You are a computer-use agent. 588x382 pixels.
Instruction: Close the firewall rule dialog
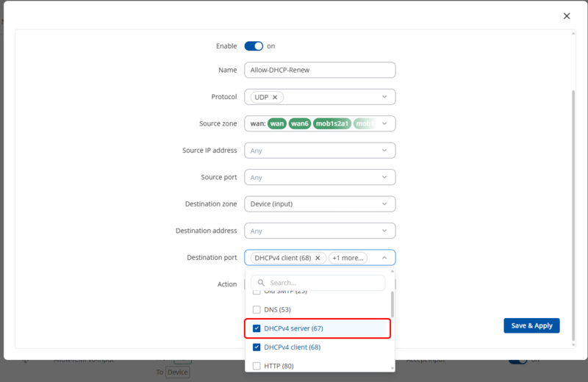click(566, 16)
